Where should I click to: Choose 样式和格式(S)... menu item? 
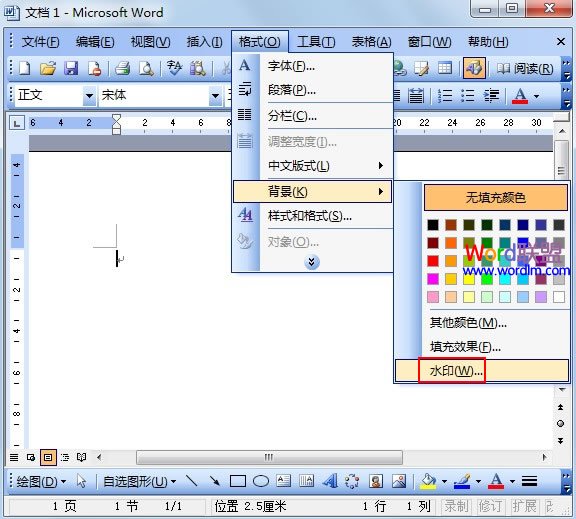pos(313,216)
